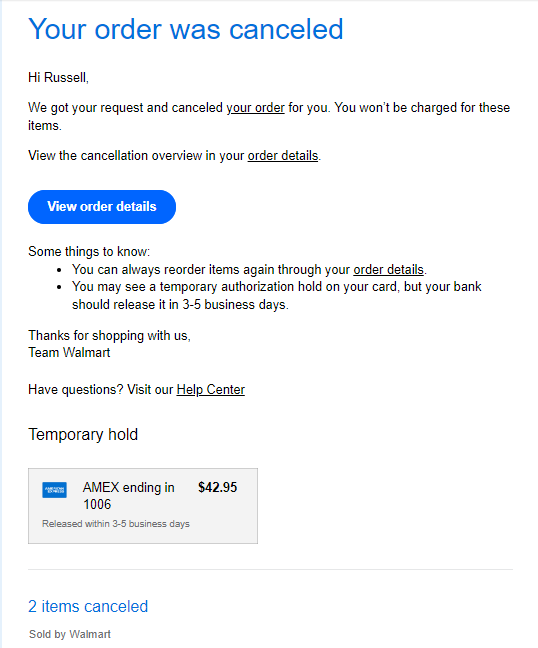Click "Released within 3-5 business days" note
The height and width of the screenshot is (648, 538).
pos(116,524)
